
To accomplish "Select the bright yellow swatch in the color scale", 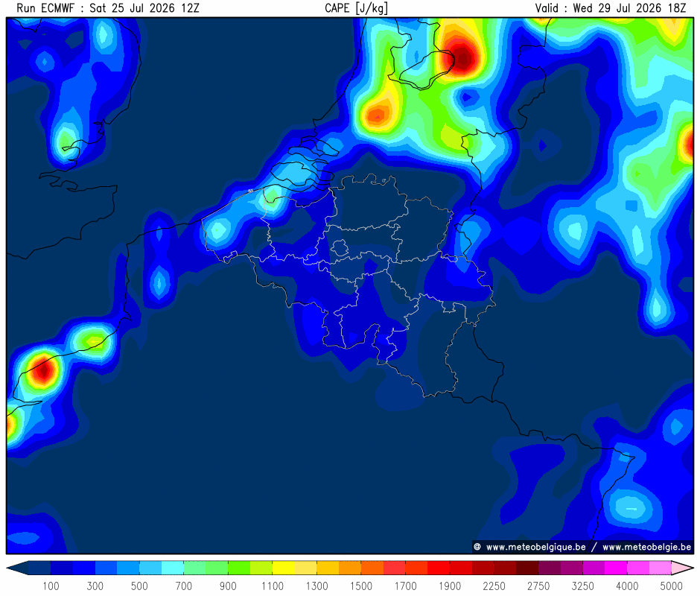I will pos(284,568).
